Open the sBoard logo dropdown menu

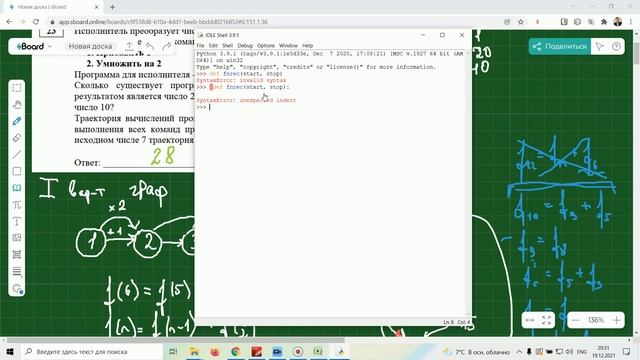34,46
